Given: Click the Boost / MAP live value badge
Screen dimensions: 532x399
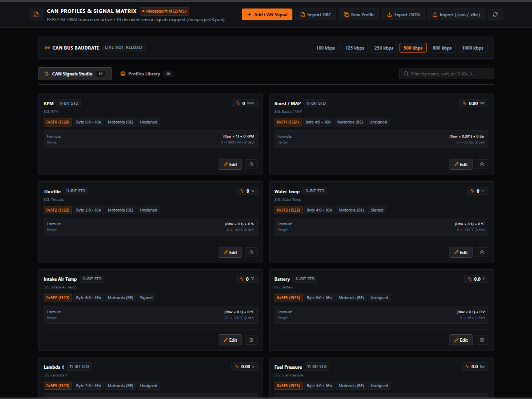Looking at the screenshot, I should 473,103.
